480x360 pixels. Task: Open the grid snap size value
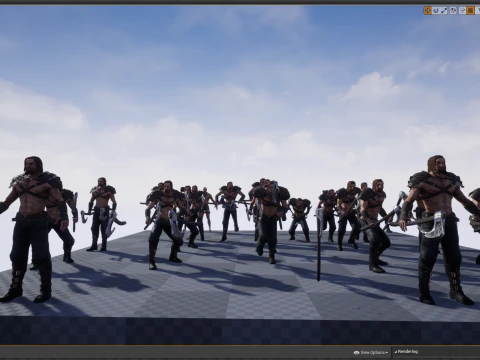(x=478, y=11)
